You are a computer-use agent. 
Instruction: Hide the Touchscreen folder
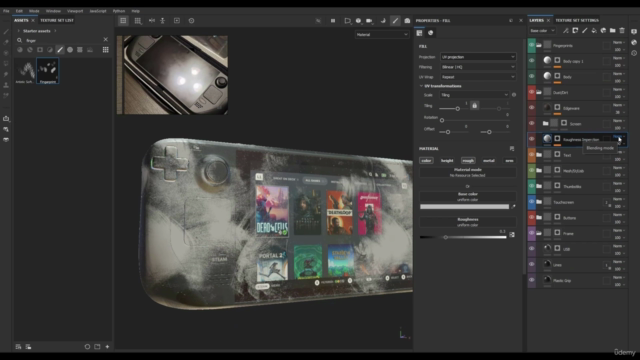point(531,202)
